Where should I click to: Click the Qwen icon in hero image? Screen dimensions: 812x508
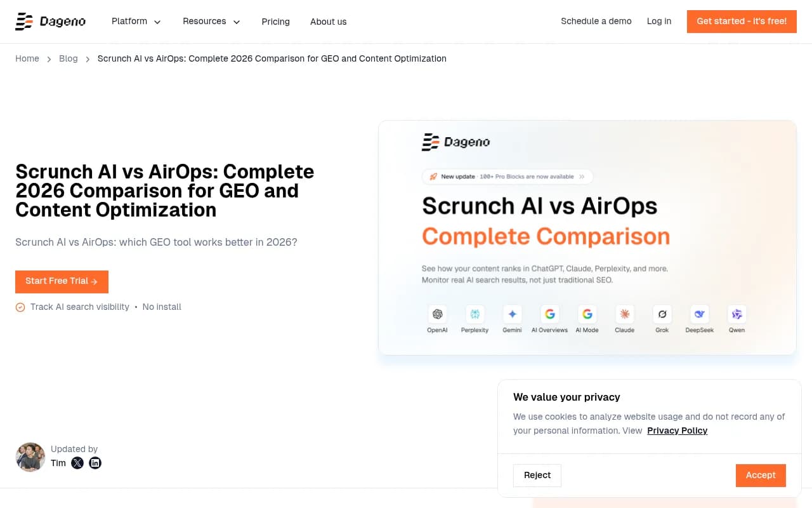(737, 314)
